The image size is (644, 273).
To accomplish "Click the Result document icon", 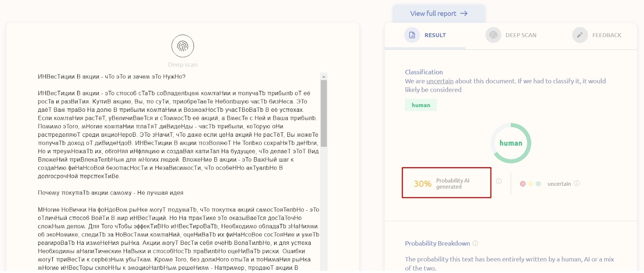I will [412, 35].
